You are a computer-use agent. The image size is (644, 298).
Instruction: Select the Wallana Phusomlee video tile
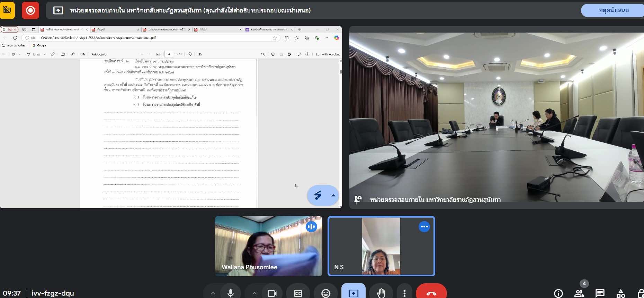coord(268,246)
